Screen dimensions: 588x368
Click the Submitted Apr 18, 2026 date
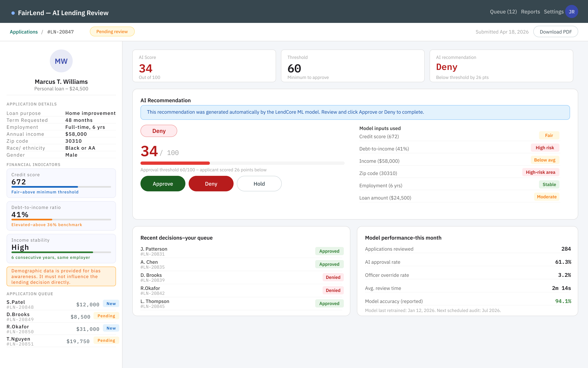(x=502, y=32)
